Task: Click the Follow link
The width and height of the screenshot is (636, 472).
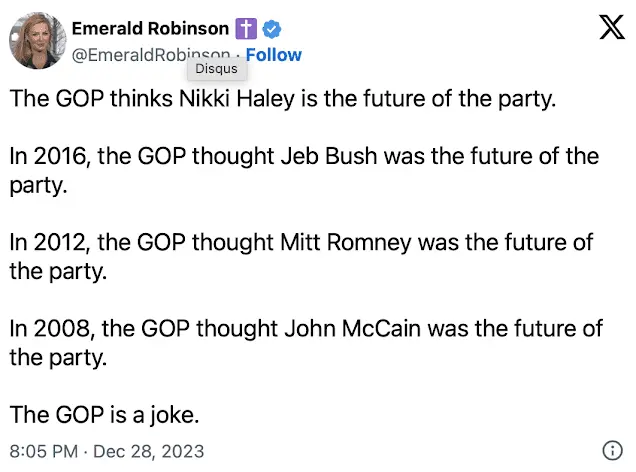Action: click(273, 55)
